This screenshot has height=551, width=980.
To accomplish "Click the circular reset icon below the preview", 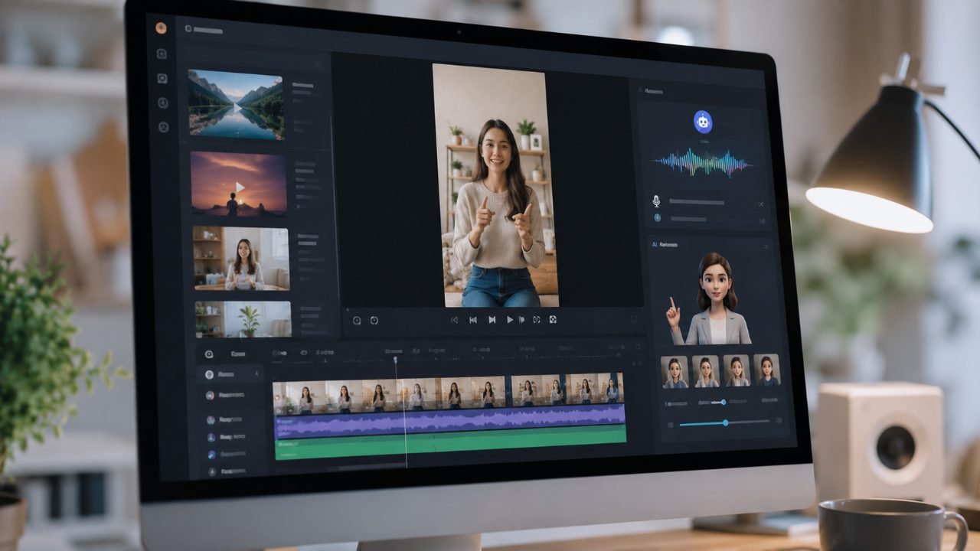I will (x=374, y=321).
